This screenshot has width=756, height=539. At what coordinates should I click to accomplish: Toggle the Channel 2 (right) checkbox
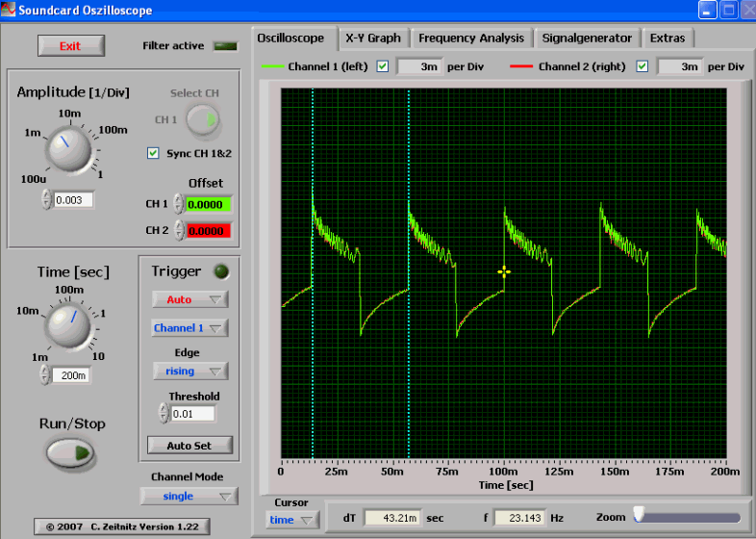(x=642, y=66)
